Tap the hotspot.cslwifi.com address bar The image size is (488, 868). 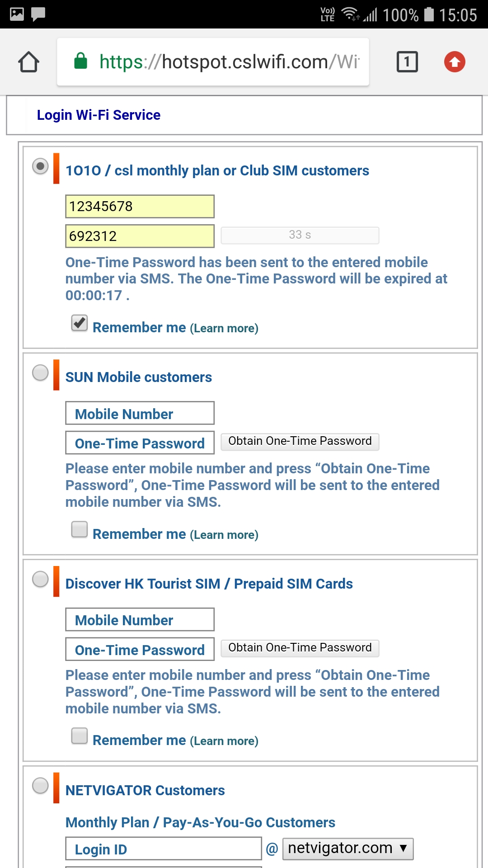(x=229, y=62)
